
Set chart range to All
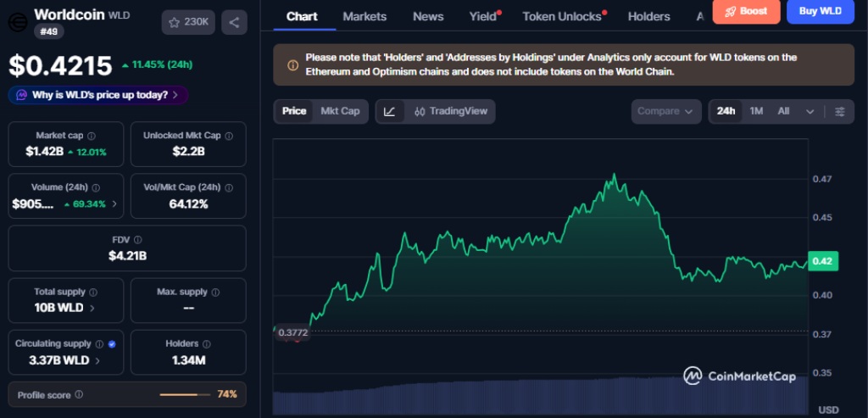pos(783,111)
